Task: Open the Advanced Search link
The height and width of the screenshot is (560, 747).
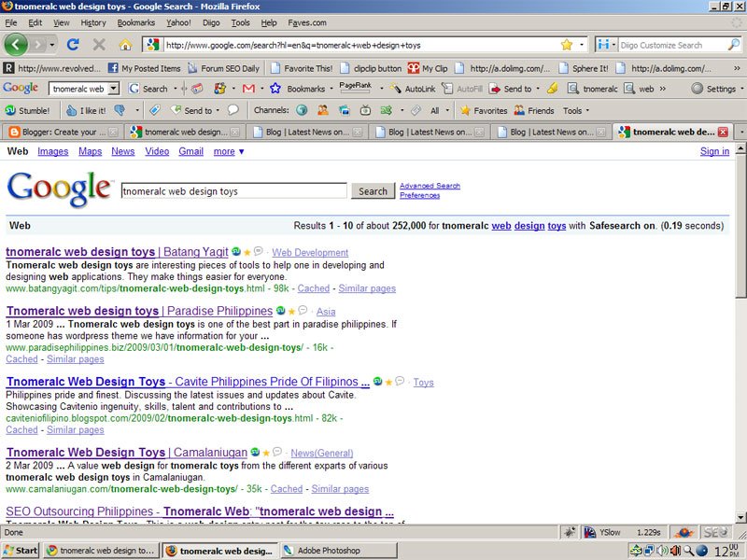Action: pyautogui.click(x=430, y=186)
